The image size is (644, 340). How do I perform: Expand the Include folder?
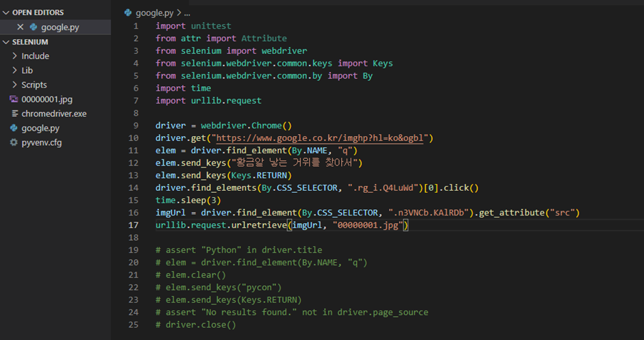(15, 56)
